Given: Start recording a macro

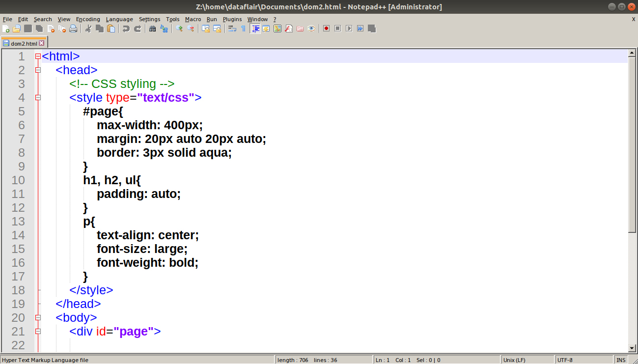Looking at the screenshot, I should (326, 28).
